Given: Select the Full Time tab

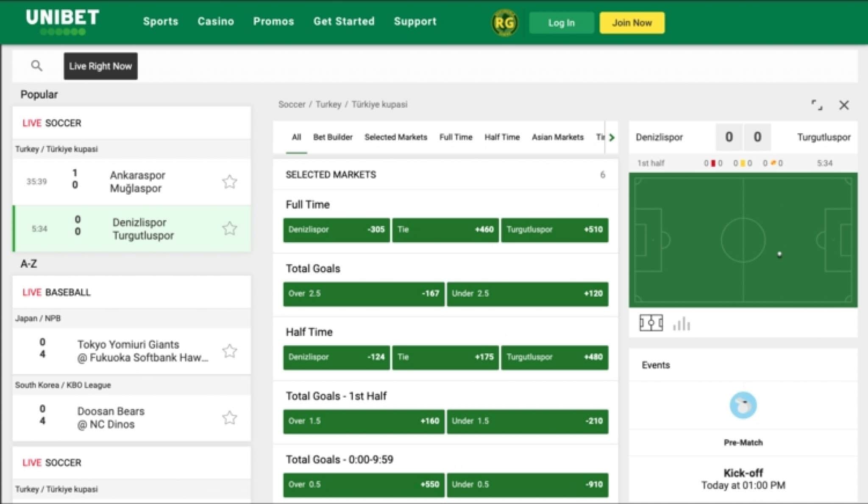Looking at the screenshot, I should 456,137.
